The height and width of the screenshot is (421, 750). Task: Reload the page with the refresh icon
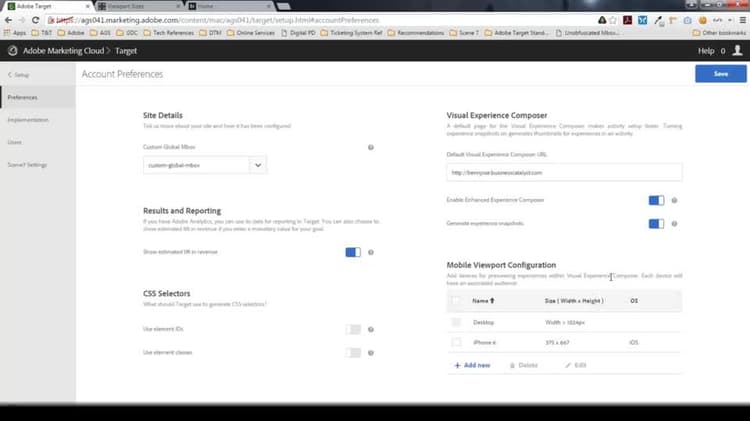[35, 20]
